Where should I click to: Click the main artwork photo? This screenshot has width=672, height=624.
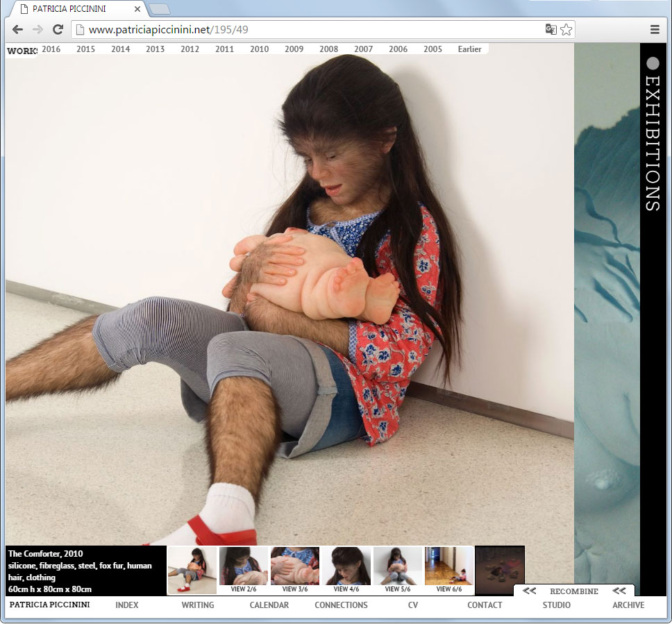pos(289,296)
